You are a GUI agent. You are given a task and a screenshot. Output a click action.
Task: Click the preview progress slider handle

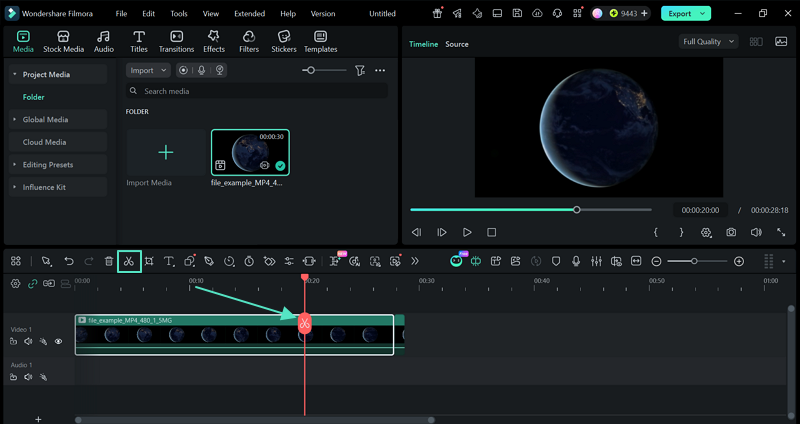pyautogui.click(x=577, y=210)
